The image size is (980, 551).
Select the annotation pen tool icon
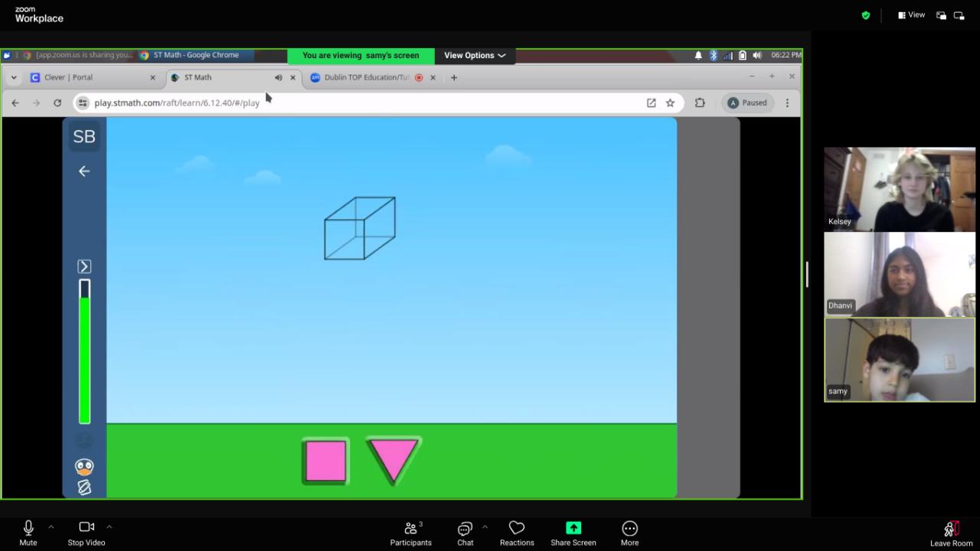[x=84, y=487]
